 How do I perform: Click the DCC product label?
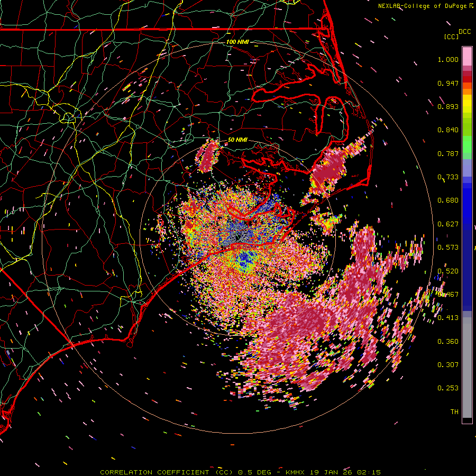tap(464, 32)
